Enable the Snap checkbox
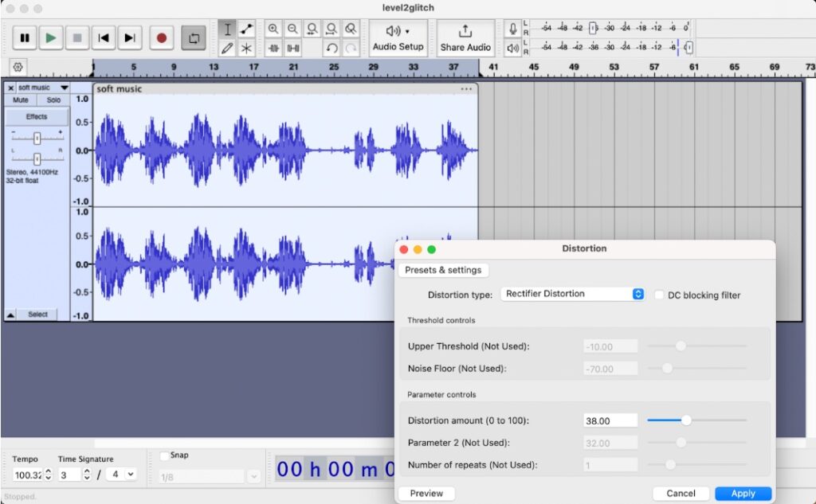Screen dimensions: 816x504 165,456
